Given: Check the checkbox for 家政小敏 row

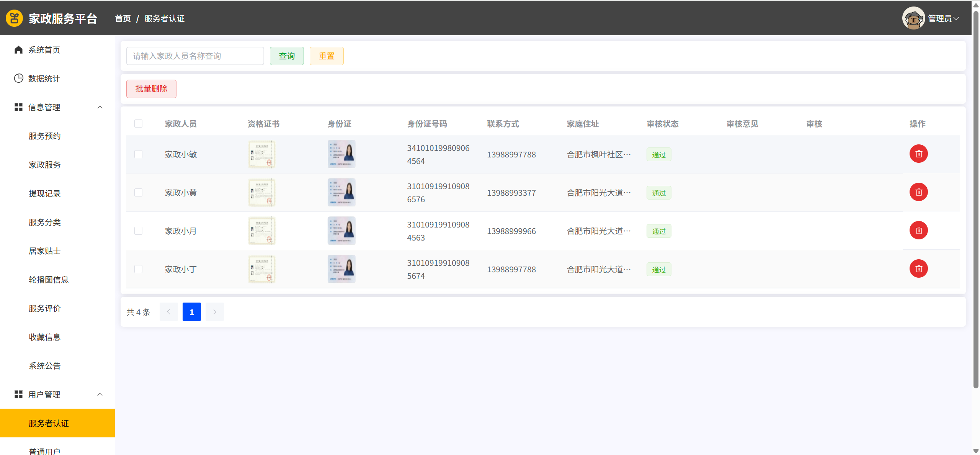Looking at the screenshot, I should tap(139, 154).
